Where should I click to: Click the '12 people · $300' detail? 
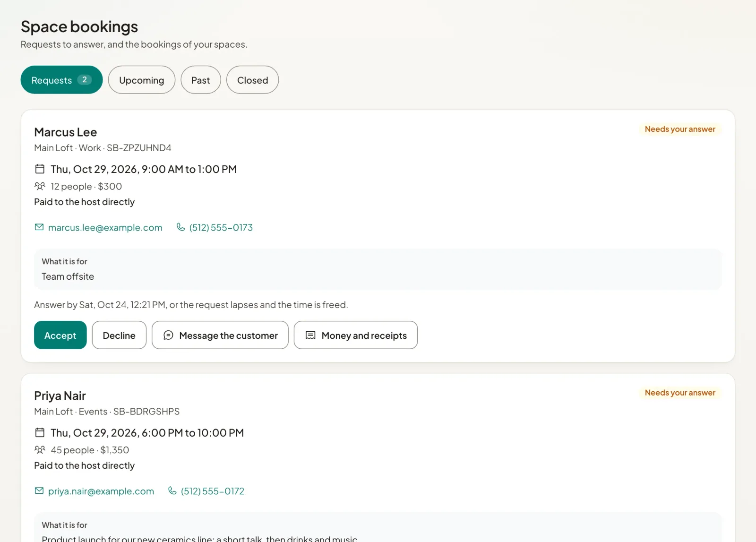click(x=86, y=187)
